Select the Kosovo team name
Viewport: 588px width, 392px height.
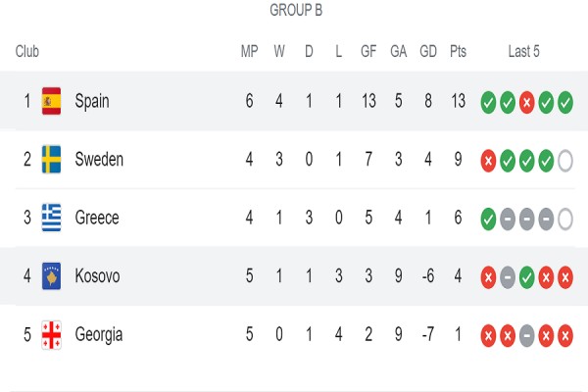[x=97, y=276]
